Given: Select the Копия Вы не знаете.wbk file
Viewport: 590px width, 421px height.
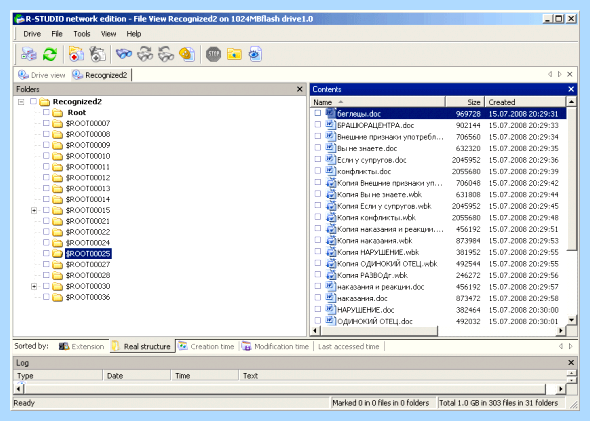Looking at the screenshot, I should pos(379,194).
